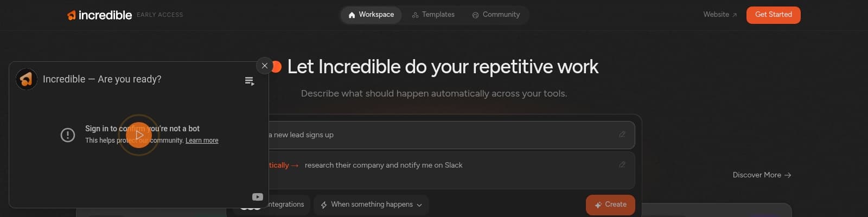This screenshot has width=868, height=217.
Task: Click the YouTube logo in video player
Action: click(258, 197)
